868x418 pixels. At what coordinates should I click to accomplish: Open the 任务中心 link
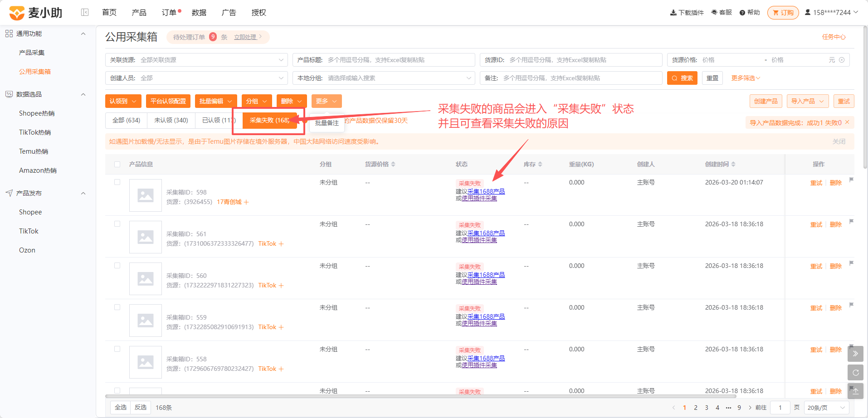(834, 37)
